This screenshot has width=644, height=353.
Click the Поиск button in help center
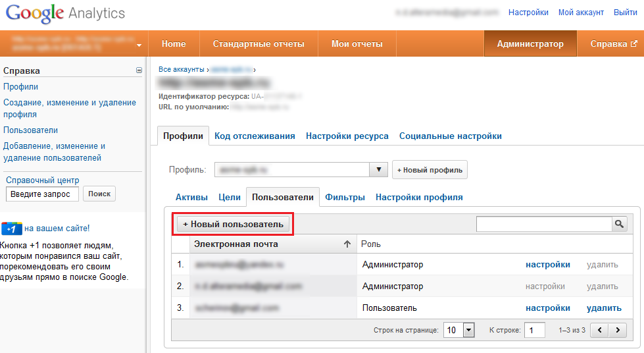[x=99, y=194]
